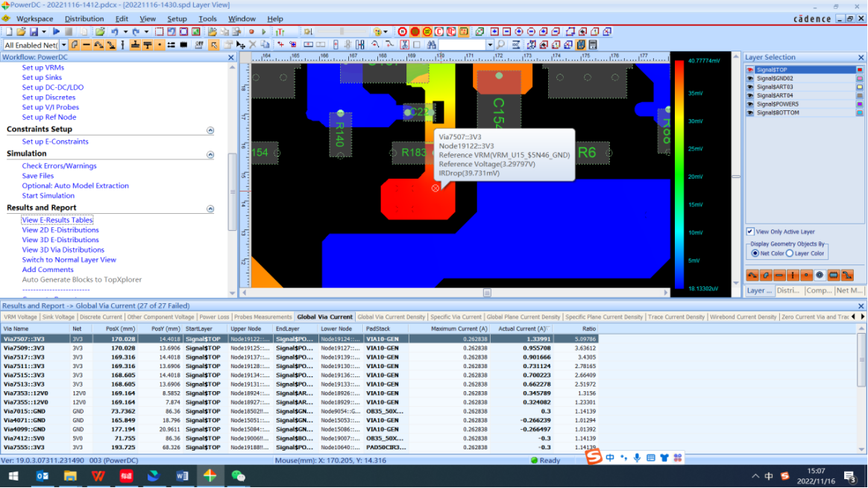Open the search field dropdown arrow

[x=490, y=45]
